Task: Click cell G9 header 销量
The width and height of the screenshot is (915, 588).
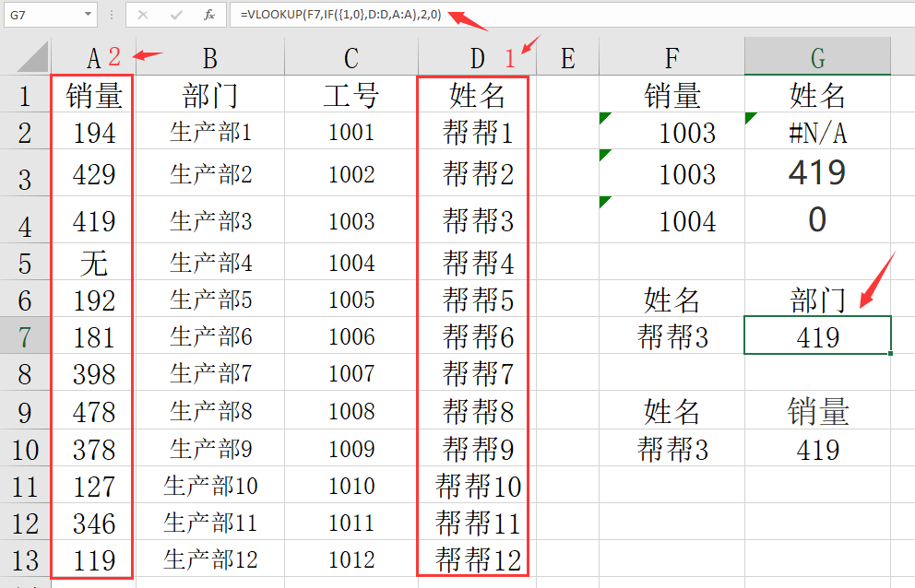Action: (817, 411)
